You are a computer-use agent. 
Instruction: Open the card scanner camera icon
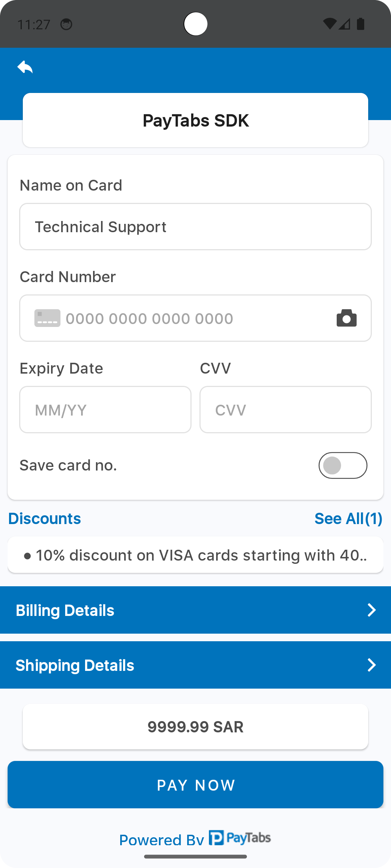[346, 318]
